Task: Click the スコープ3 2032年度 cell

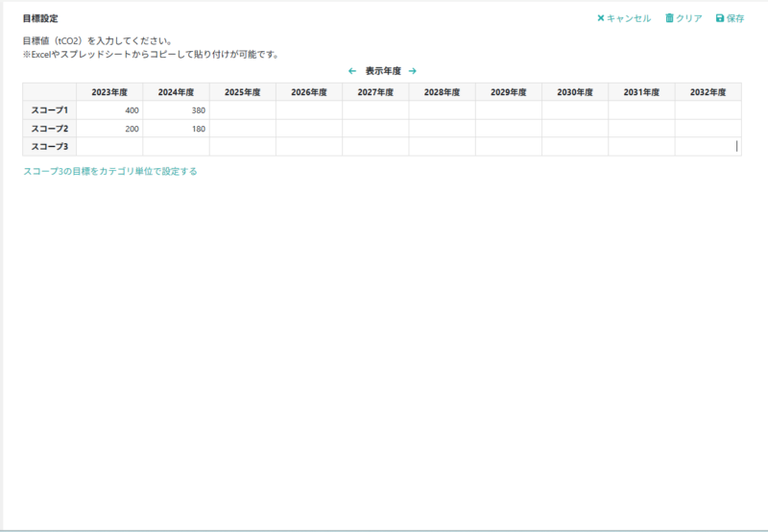Action: tap(708, 147)
